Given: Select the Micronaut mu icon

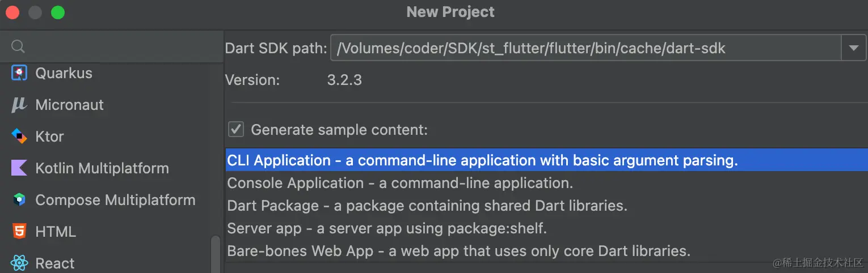Looking at the screenshot, I should [x=19, y=105].
